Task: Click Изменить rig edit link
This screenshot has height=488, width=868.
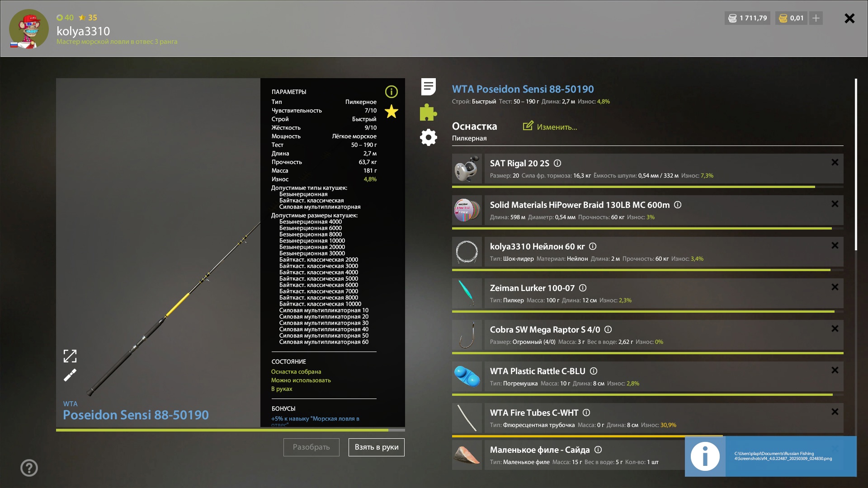Action: [x=550, y=127]
